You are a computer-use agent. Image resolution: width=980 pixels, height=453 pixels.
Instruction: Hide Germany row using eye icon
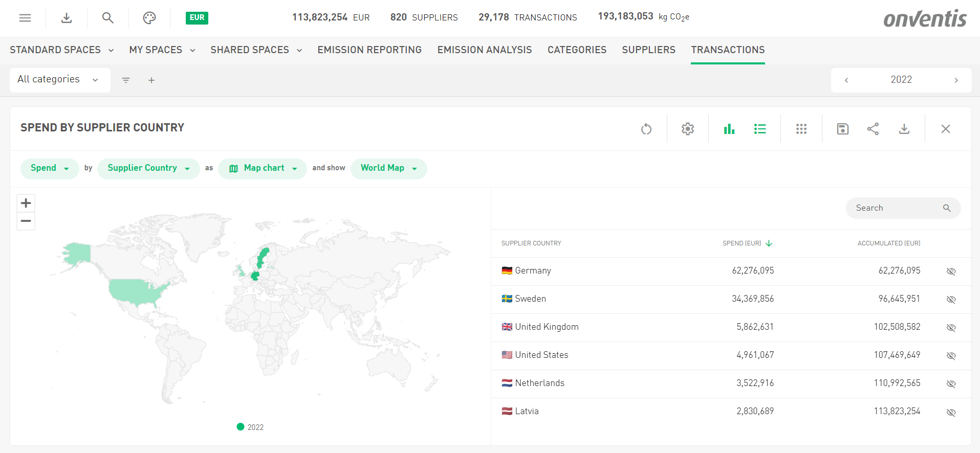click(x=951, y=271)
